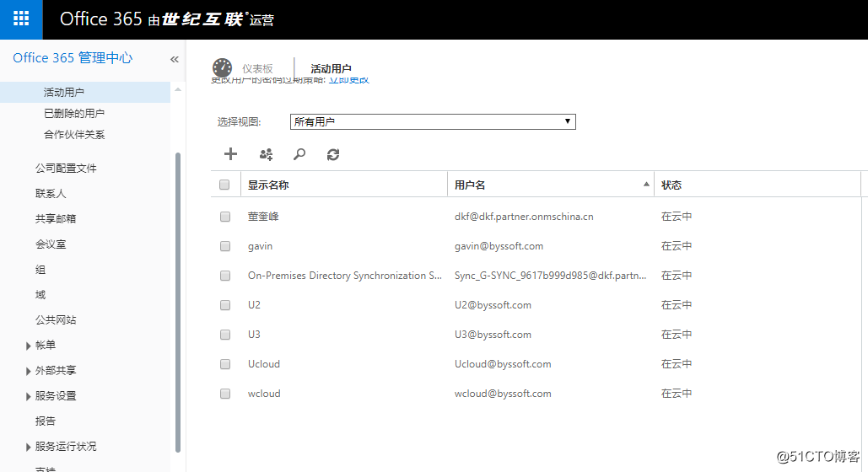Click the bulk add users icon
868x472 pixels.
267,154
